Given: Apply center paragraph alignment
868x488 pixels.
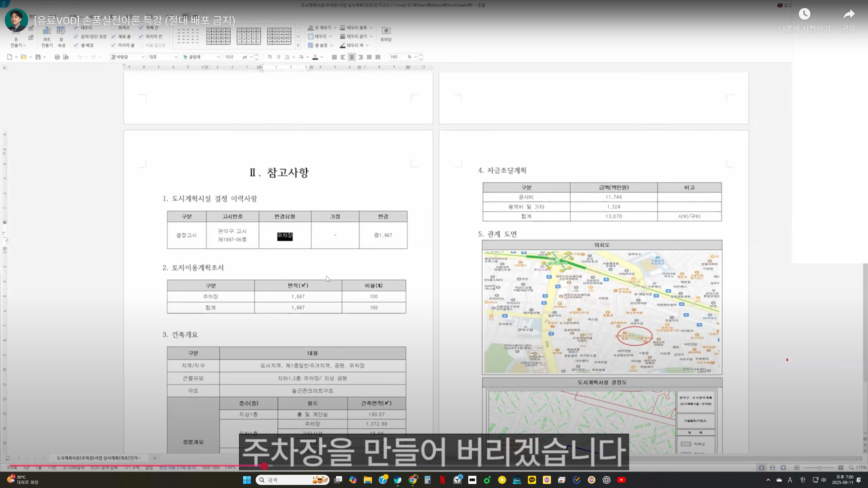Looking at the screenshot, I should pos(352,57).
